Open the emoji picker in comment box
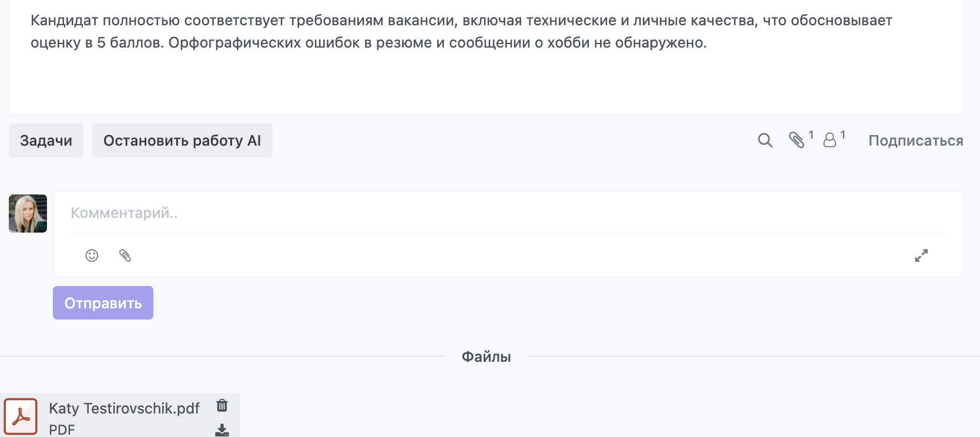The image size is (980, 437). [x=92, y=256]
